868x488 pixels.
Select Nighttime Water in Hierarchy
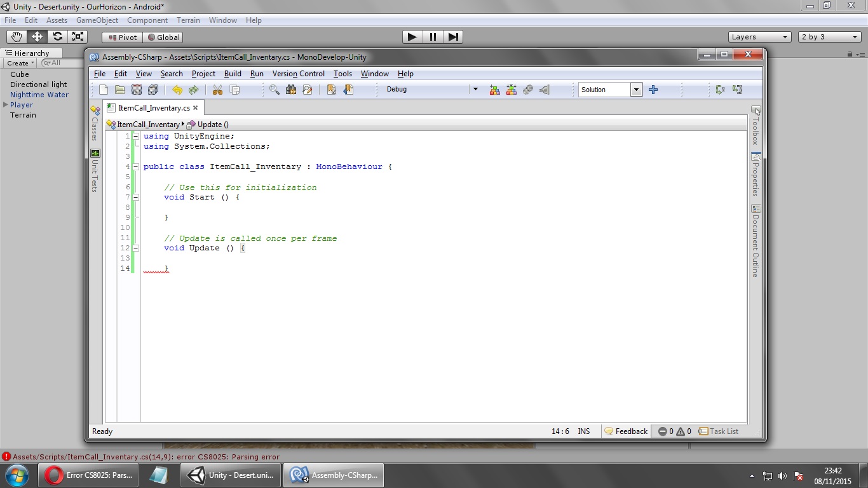click(39, 95)
